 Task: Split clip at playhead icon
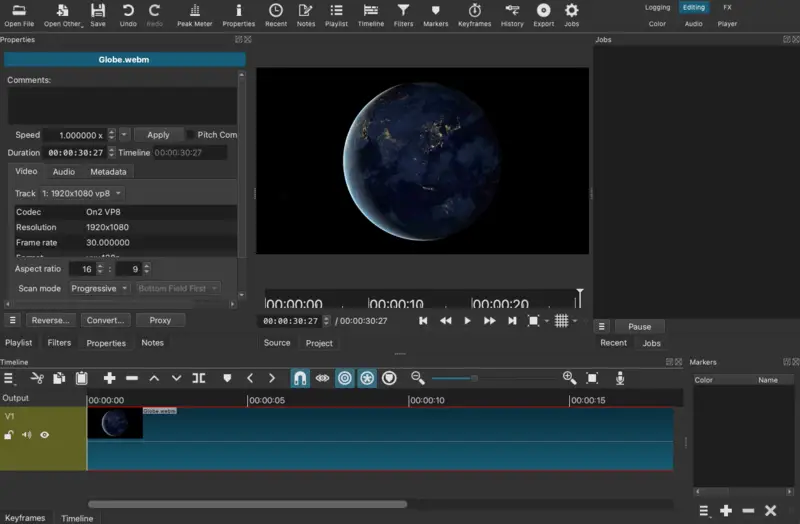point(198,378)
